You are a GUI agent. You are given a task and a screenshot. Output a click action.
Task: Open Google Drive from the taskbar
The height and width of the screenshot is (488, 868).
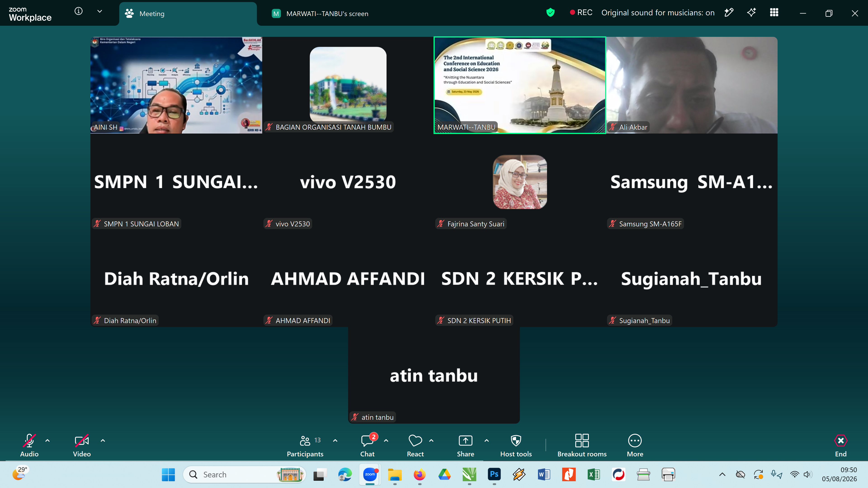point(444,474)
